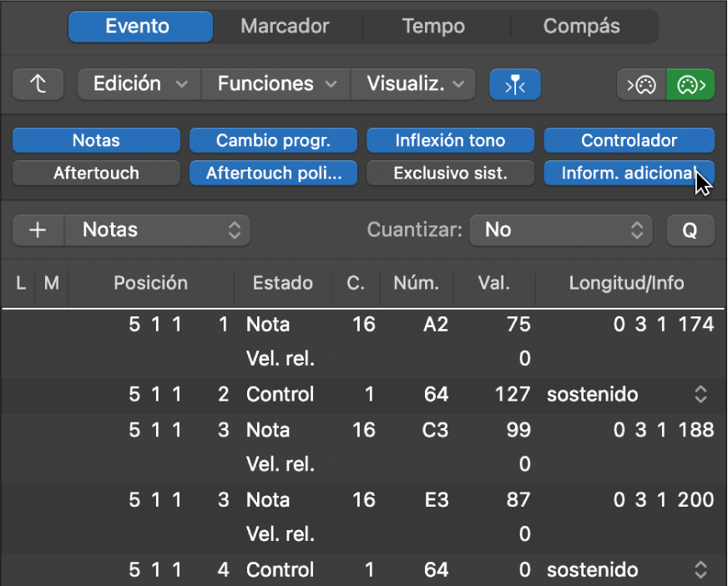Click the blue Link mode icon

(x=514, y=83)
